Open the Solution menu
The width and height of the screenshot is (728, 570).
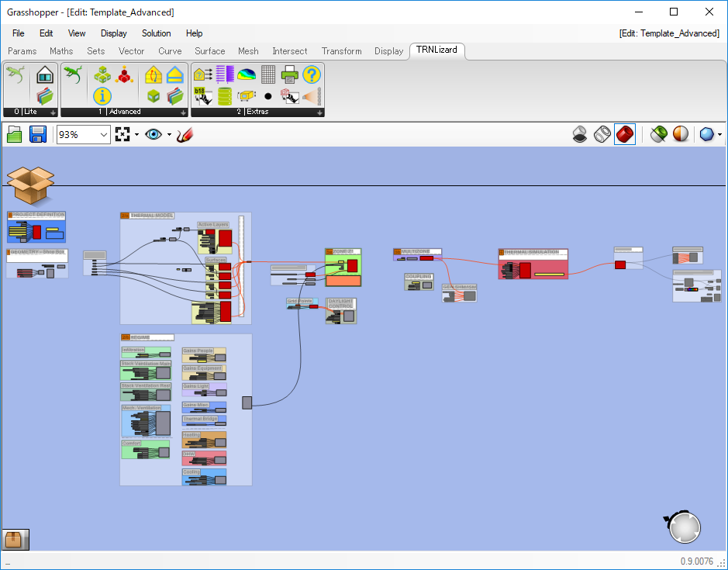pyautogui.click(x=157, y=33)
